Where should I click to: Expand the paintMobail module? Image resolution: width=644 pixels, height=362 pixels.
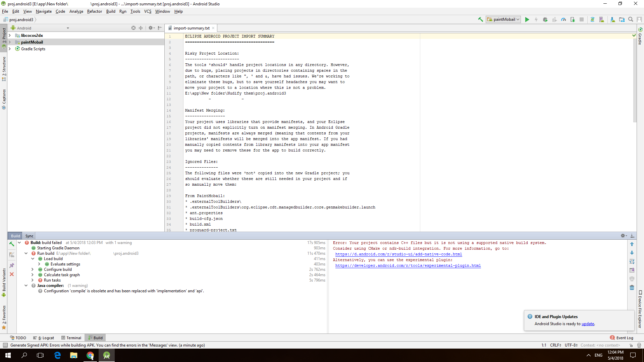coord(9,42)
